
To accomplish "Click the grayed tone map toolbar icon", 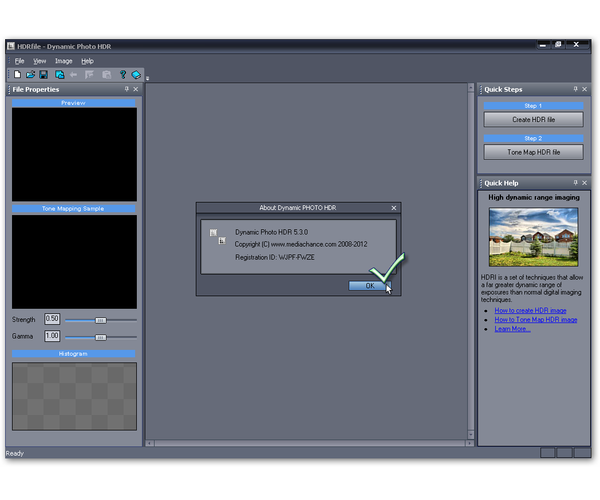I will 90,74.
